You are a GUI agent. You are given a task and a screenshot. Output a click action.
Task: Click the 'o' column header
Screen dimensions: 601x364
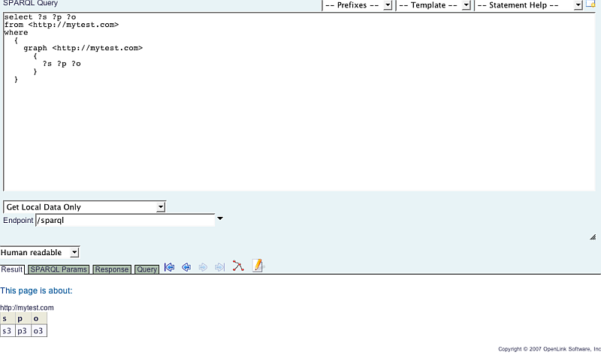pyautogui.click(x=39, y=318)
